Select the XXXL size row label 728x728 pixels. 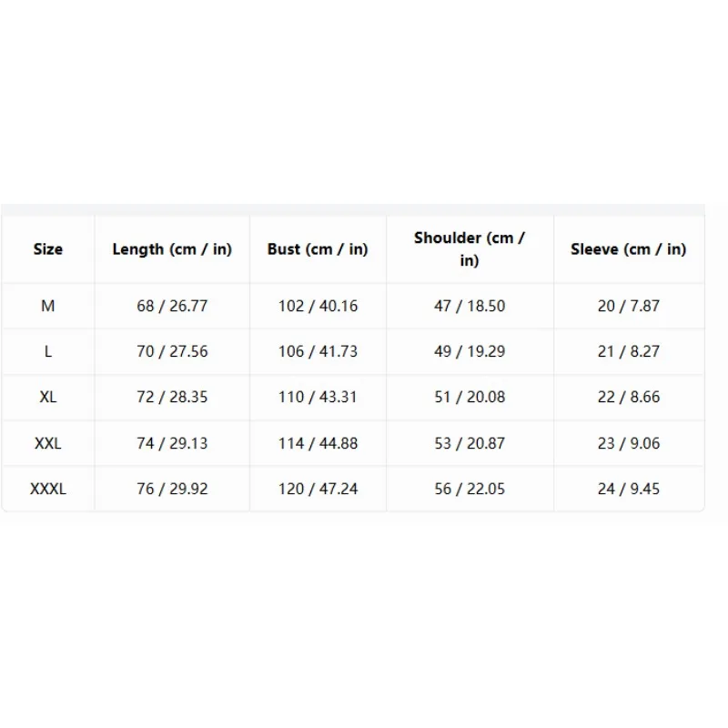coord(48,489)
